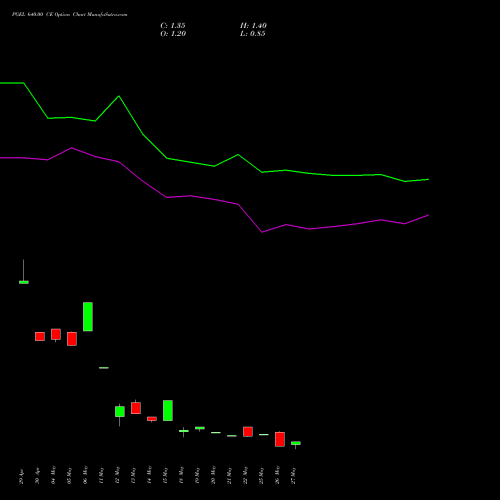
Task: Click the '22 May' date label
Action: [x=245, y=475]
